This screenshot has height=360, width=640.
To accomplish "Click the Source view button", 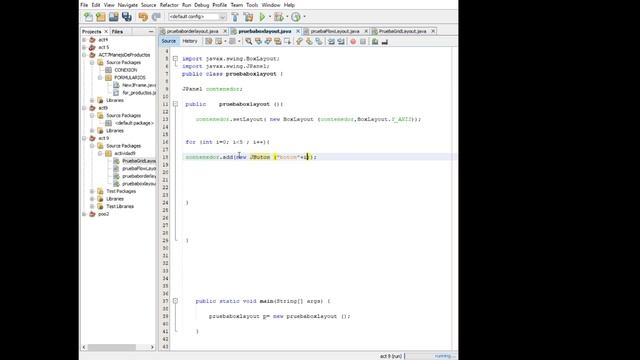I will click(169, 41).
